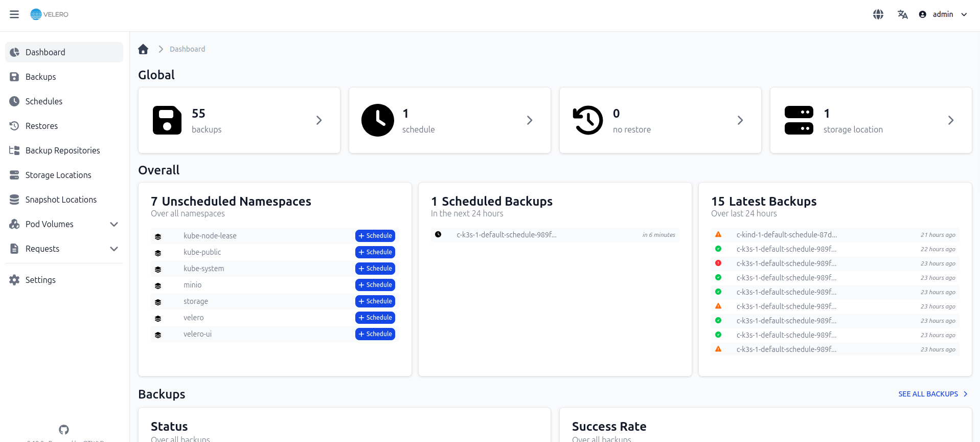Click the restore history clock icon
The image size is (980, 442).
[588, 120]
